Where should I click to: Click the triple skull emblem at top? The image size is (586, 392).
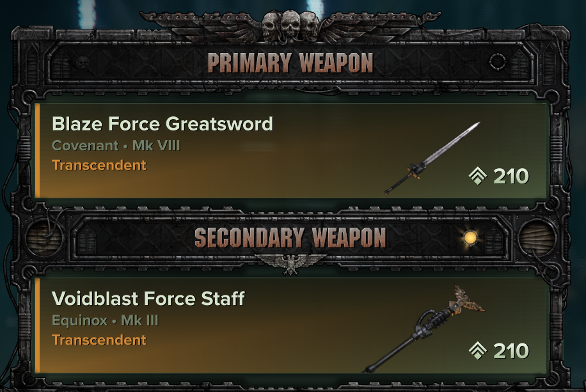(290, 25)
